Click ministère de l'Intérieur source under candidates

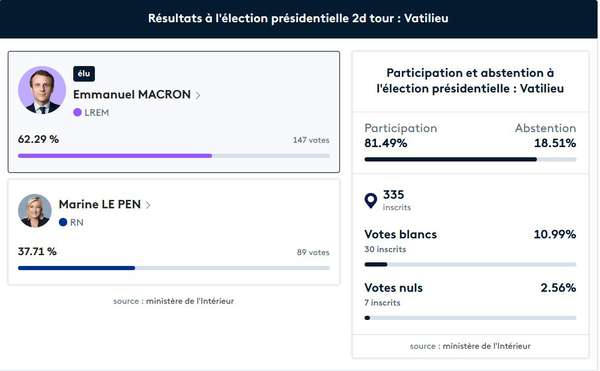coord(190,301)
